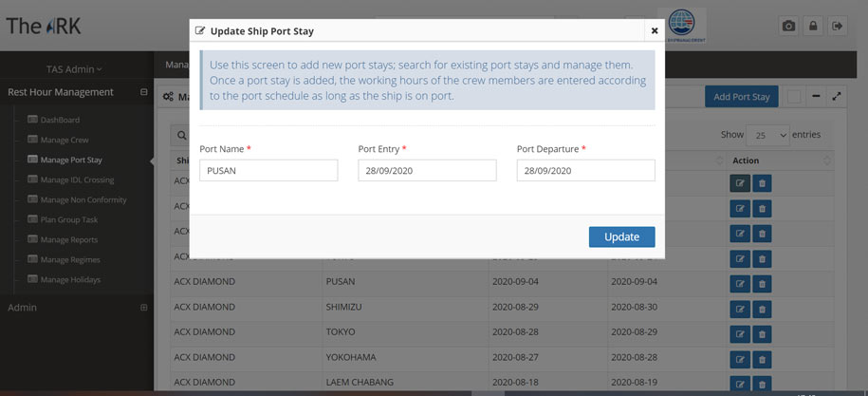Open the Show entries dropdown set to 25
This screenshot has width=868, height=396.
[x=767, y=135]
